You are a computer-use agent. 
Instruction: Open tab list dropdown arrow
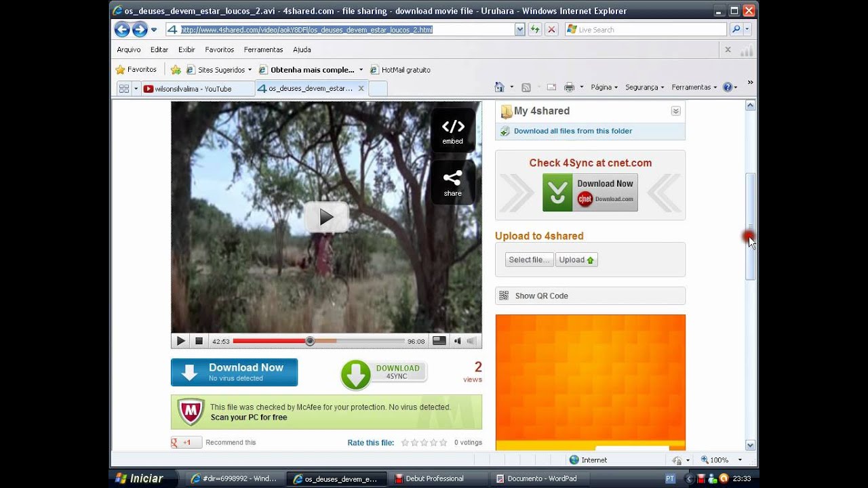[136, 89]
